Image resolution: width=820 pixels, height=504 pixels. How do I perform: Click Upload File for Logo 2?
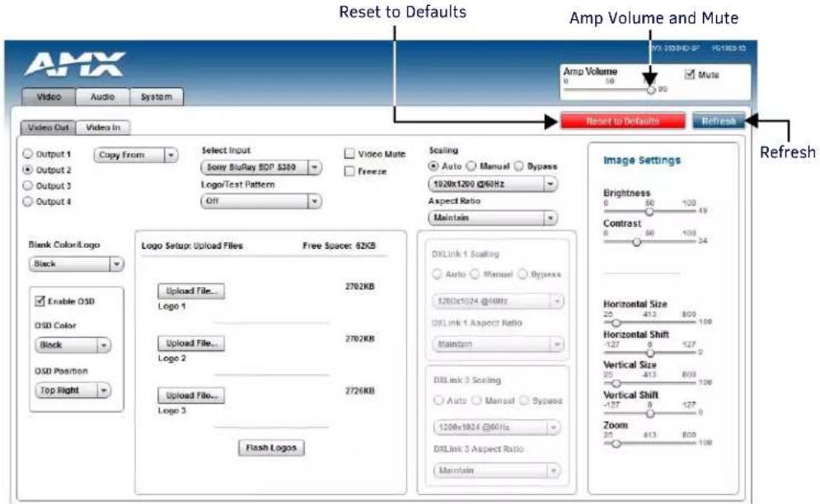[191, 343]
